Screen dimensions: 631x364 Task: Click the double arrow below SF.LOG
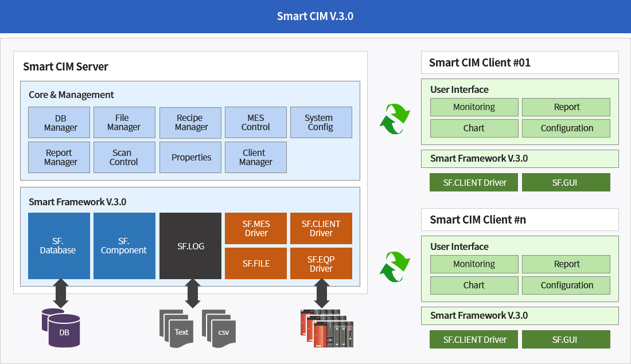[x=193, y=293]
